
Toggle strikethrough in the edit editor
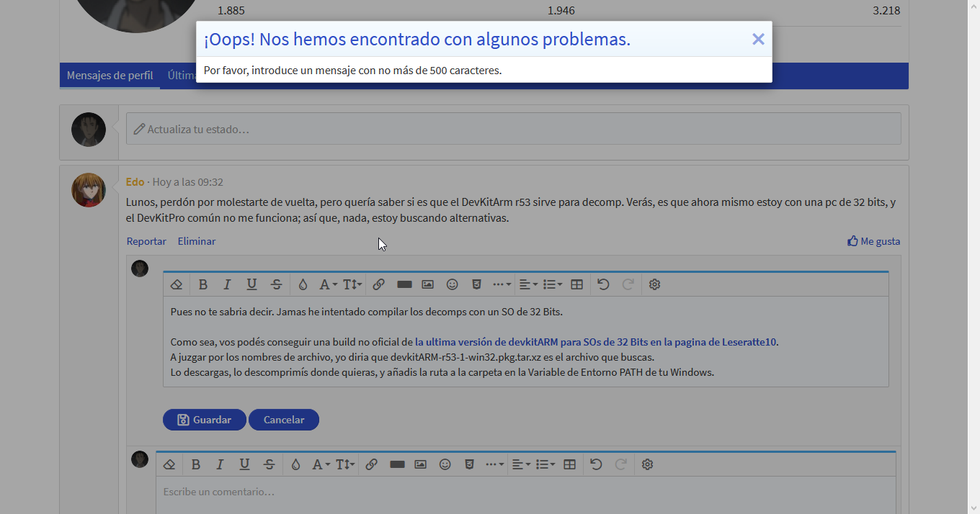point(276,284)
